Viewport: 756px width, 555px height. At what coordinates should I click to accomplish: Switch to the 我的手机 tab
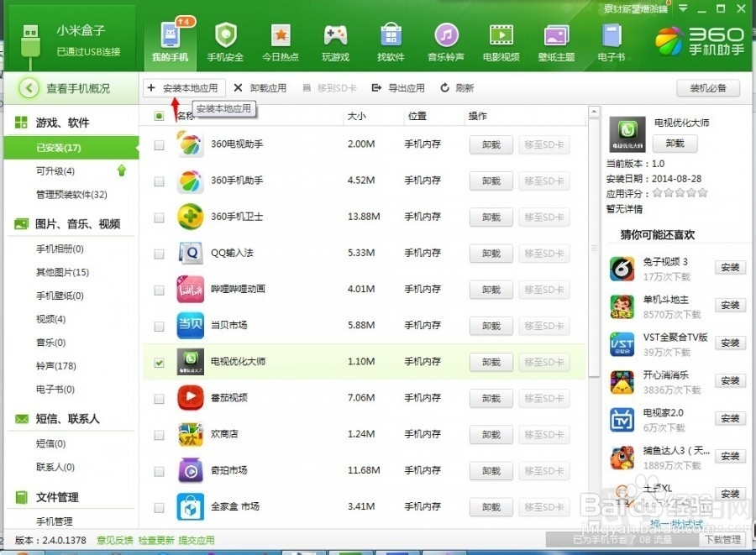[x=171, y=40]
